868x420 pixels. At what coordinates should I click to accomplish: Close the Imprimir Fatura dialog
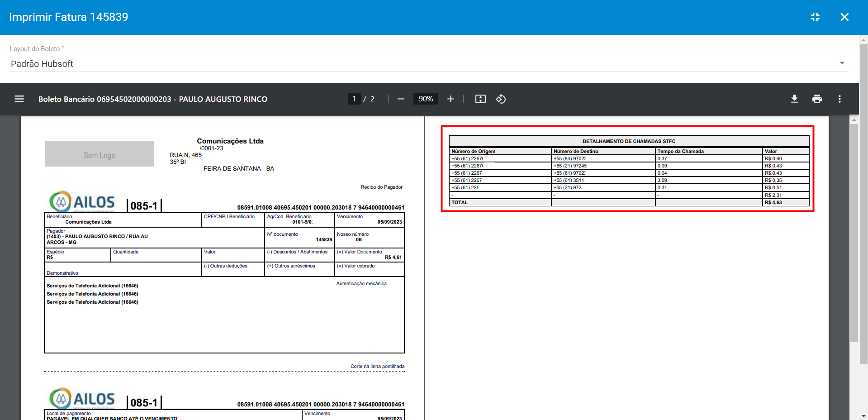point(844,17)
